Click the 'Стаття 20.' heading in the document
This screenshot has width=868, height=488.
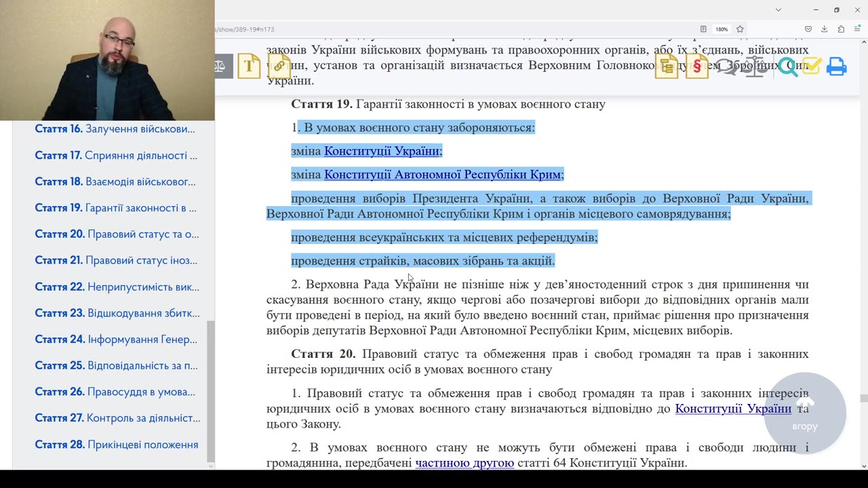[323, 354]
